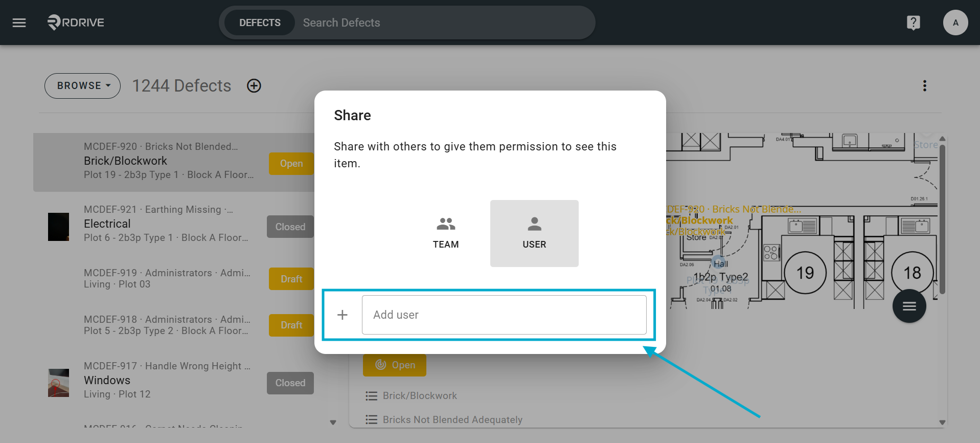Viewport: 980px width, 443px height.
Task: Click Closed status on MCDEF-921
Action: pyautogui.click(x=290, y=227)
